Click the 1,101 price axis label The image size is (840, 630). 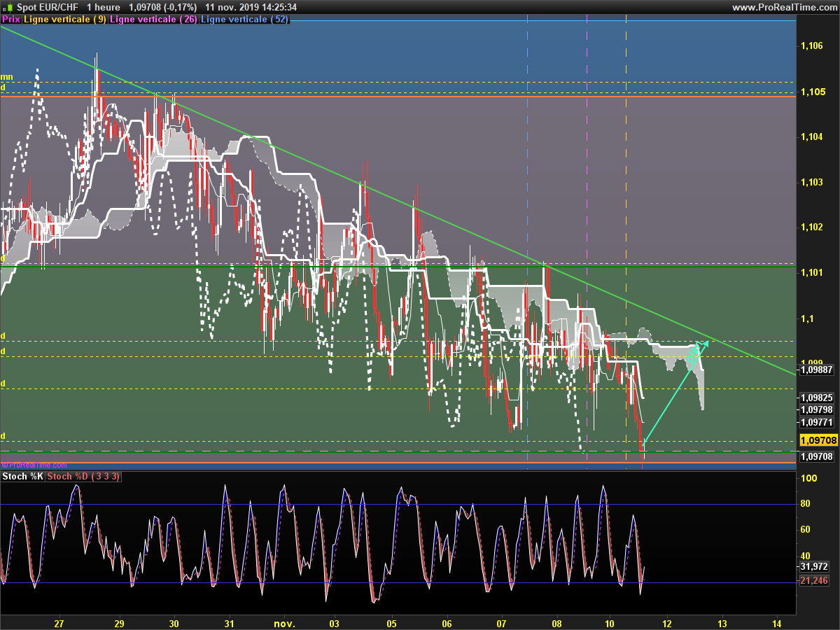coord(811,272)
